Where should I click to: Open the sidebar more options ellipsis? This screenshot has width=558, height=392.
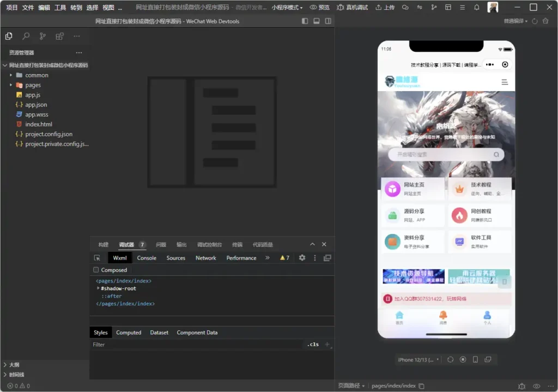click(76, 36)
